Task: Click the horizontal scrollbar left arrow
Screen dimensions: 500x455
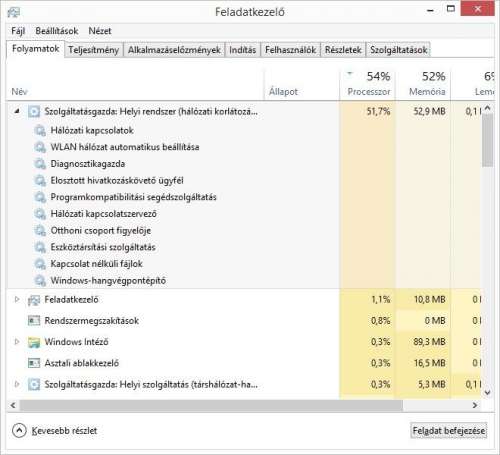Action: (13, 405)
